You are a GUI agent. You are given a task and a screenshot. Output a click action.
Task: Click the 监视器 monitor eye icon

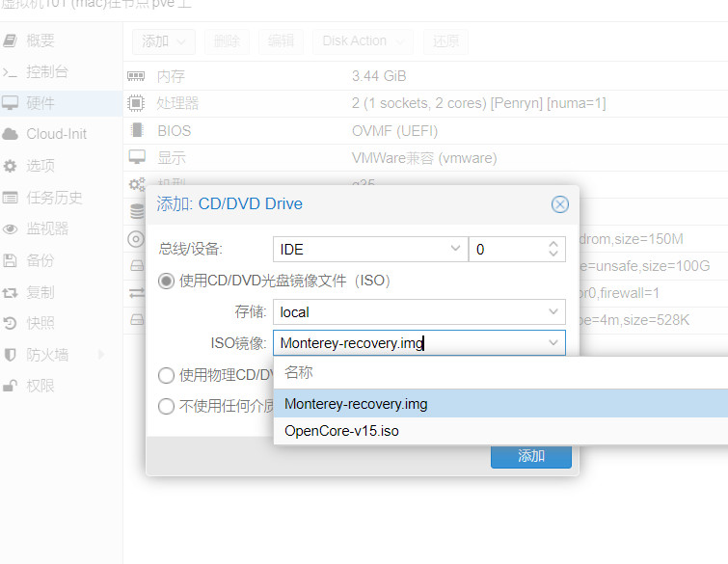(x=11, y=228)
